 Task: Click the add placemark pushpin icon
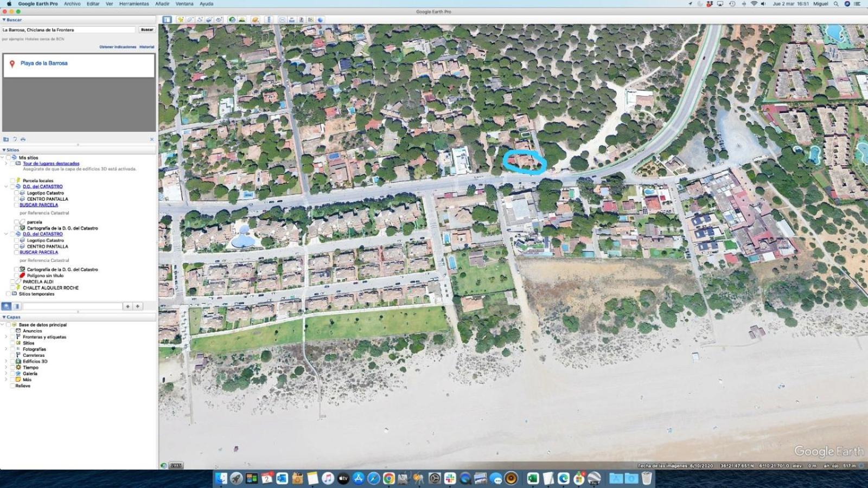181,20
